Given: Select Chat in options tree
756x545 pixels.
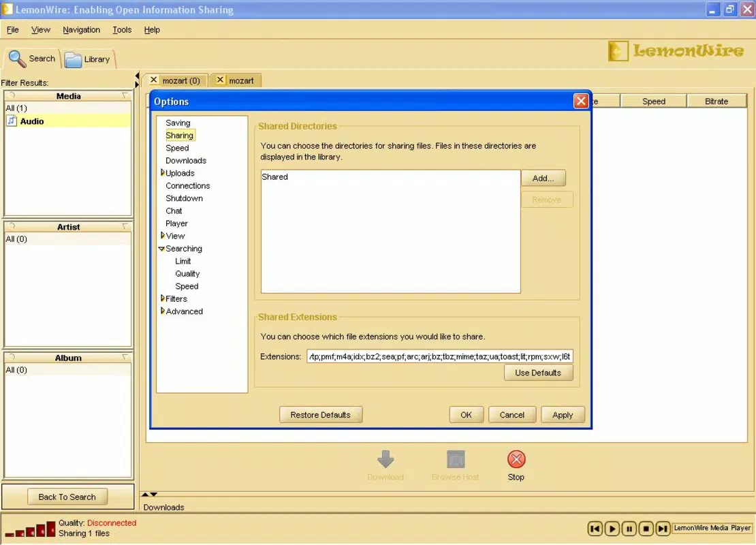Looking at the screenshot, I should click(174, 211).
